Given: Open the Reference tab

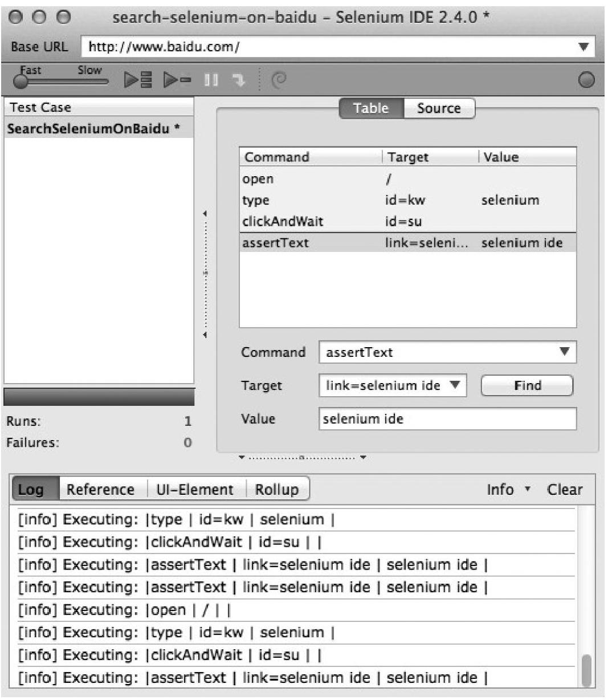Looking at the screenshot, I should click(x=101, y=489).
